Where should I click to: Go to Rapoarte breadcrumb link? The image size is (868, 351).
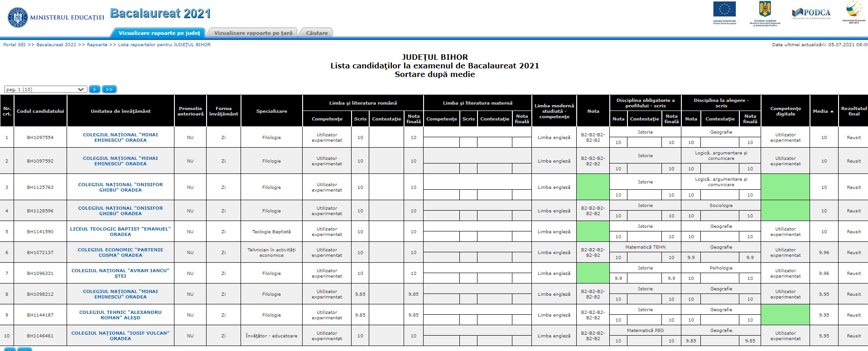tap(97, 45)
